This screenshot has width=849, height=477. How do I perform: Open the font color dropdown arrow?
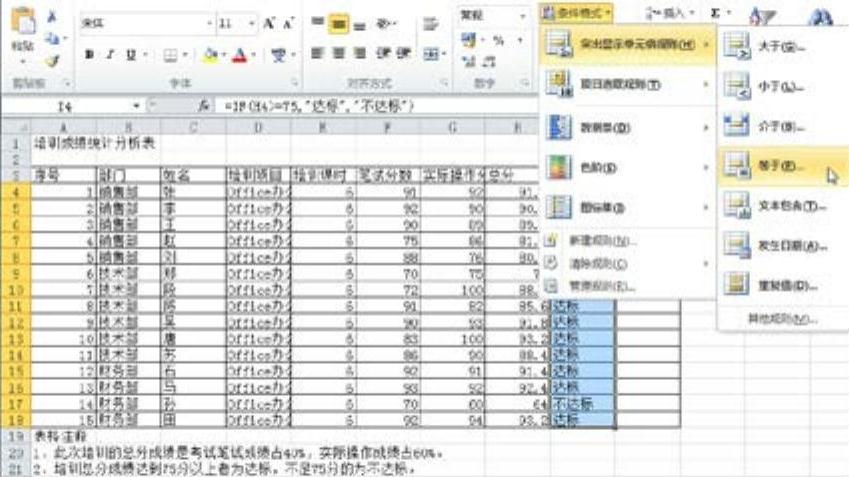coord(253,55)
